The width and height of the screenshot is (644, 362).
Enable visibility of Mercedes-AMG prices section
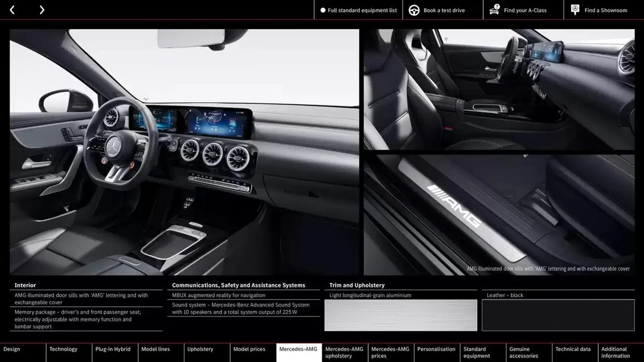390,352
